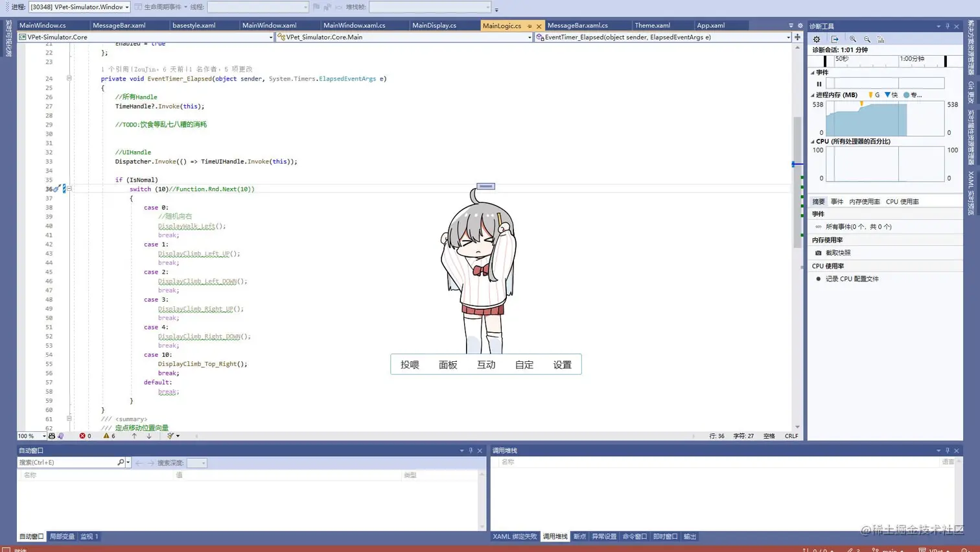Image resolution: width=980 pixels, height=552 pixels.
Task: Switch to the 局部变量 tab
Action: [x=62, y=536]
